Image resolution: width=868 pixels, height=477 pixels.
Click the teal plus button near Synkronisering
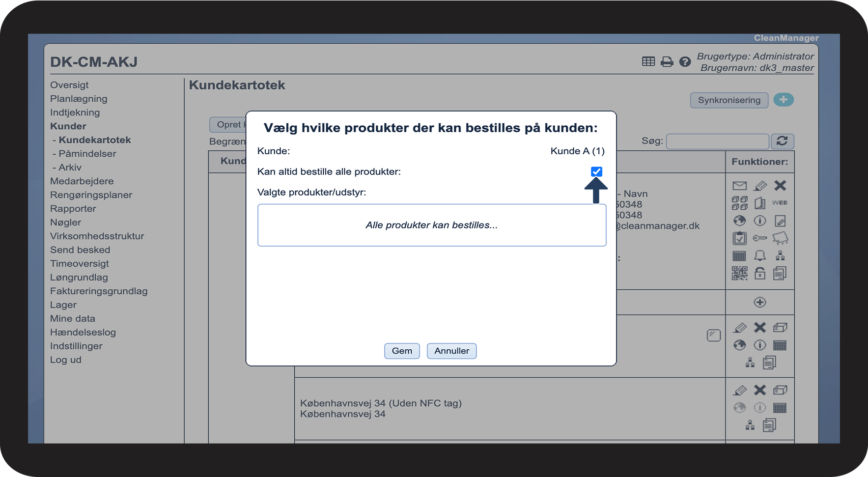pos(784,100)
